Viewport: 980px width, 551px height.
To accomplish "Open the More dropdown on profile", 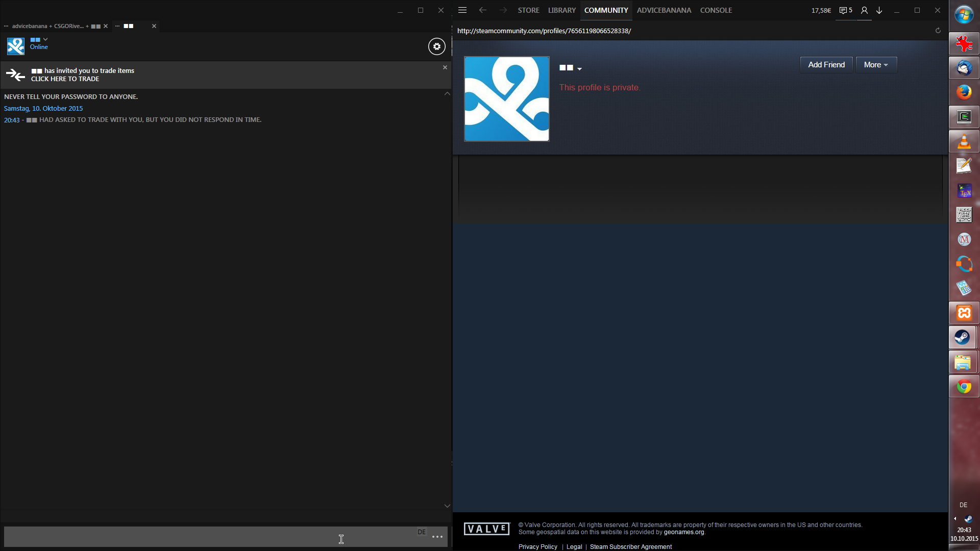I will pyautogui.click(x=876, y=65).
